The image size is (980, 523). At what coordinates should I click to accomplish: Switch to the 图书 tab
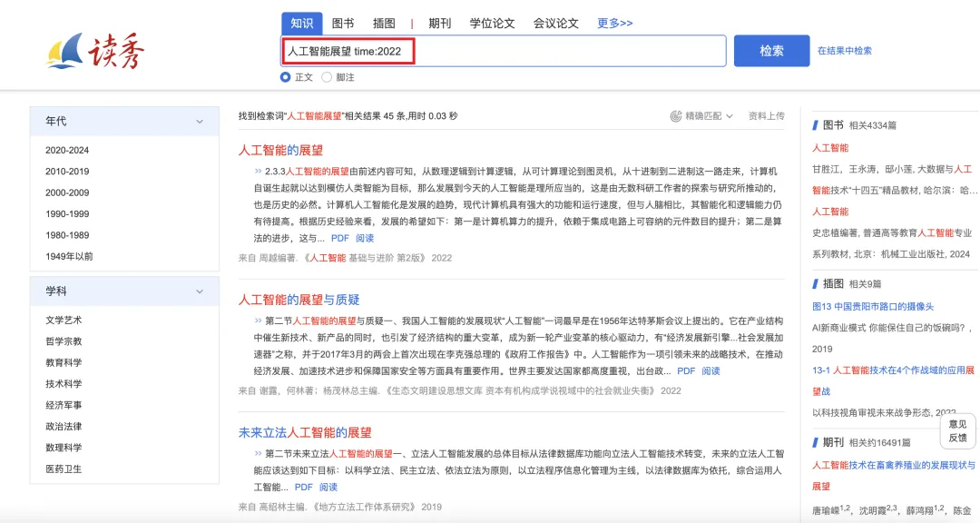(x=342, y=23)
